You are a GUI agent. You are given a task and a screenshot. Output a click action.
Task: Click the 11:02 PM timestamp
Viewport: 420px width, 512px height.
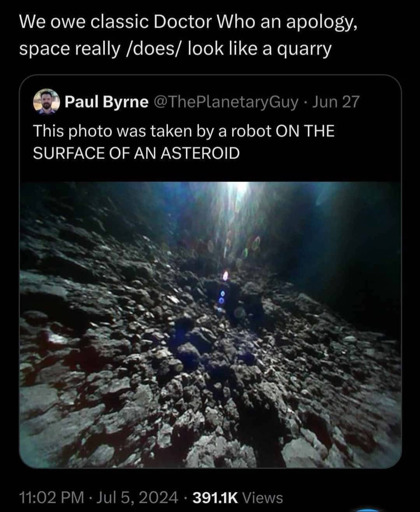click(51, 498)
